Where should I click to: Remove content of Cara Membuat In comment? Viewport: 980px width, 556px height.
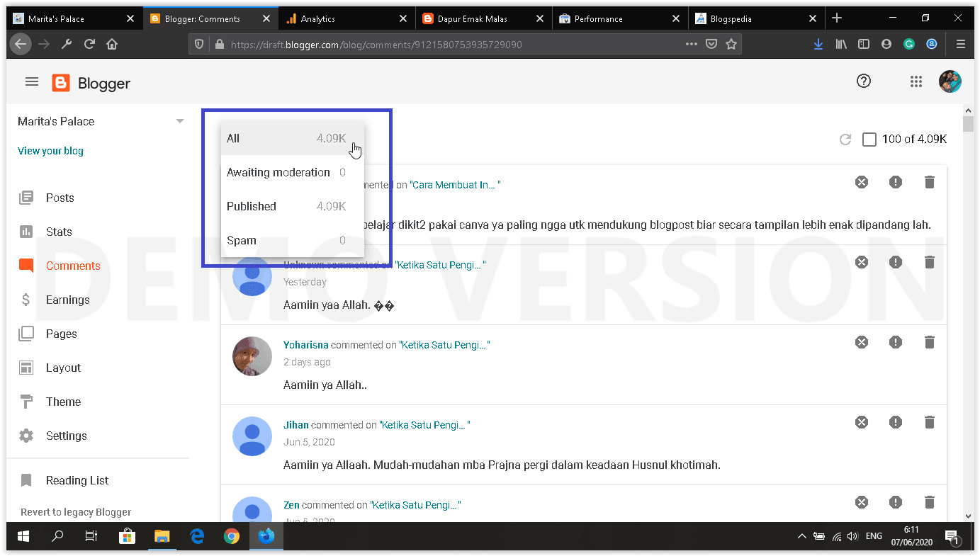[861, 182]
